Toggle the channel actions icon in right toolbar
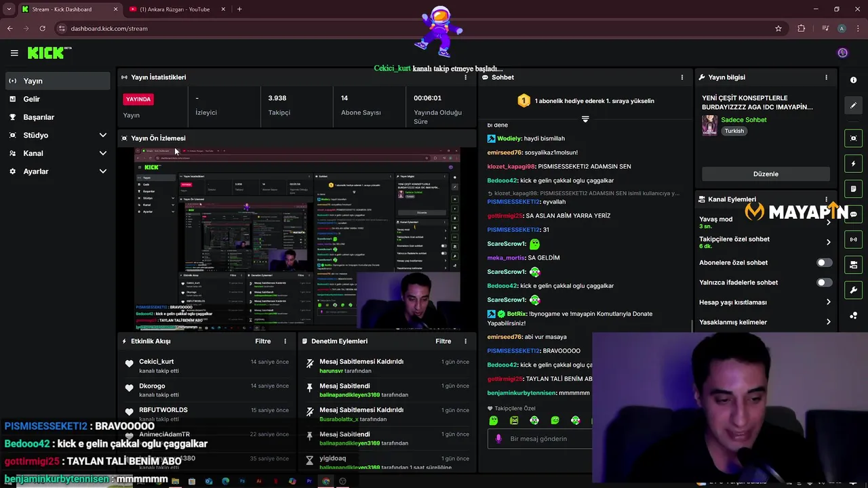Screen dimensions: 868x488 pyautogui.click(x=853, y=264)
